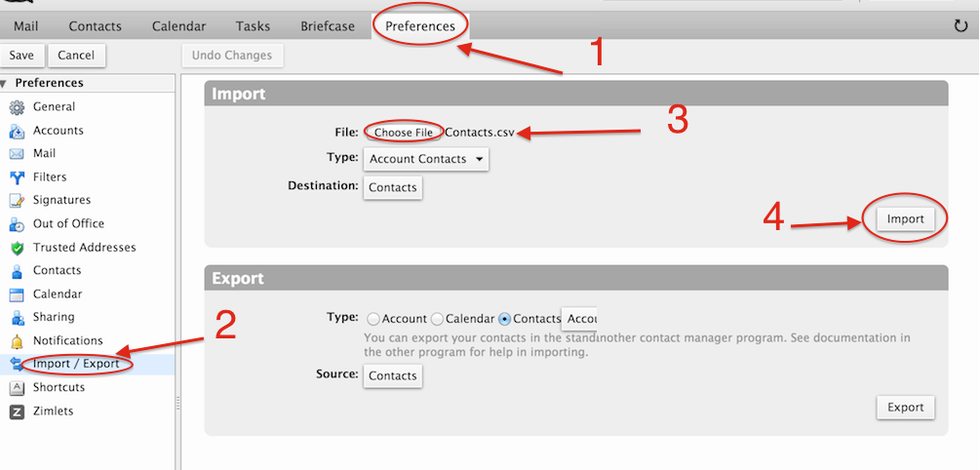
Task: Click the refresh icon at top right
Action: point(960,26)
